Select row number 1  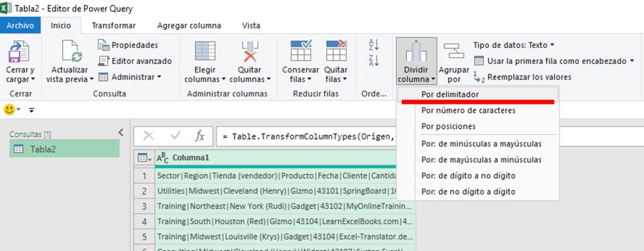144,176
